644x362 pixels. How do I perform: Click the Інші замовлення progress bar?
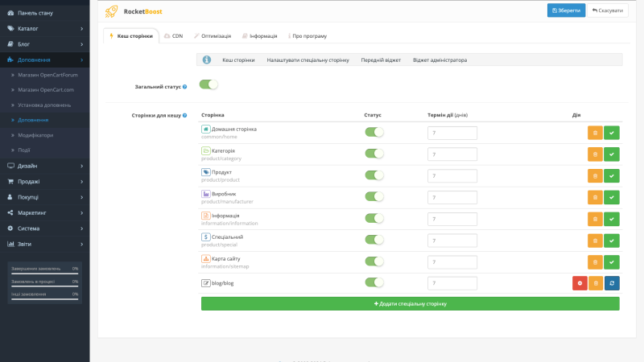click(45, 299)
